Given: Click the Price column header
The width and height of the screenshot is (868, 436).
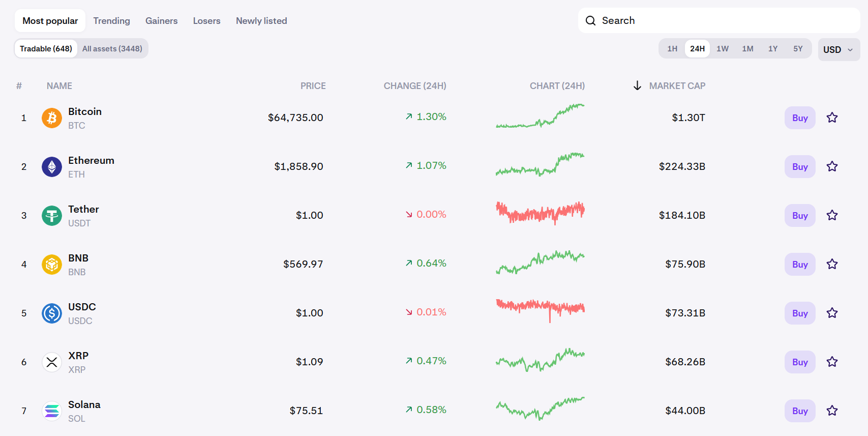Looking at the screenshot, I should click(313, 86).
